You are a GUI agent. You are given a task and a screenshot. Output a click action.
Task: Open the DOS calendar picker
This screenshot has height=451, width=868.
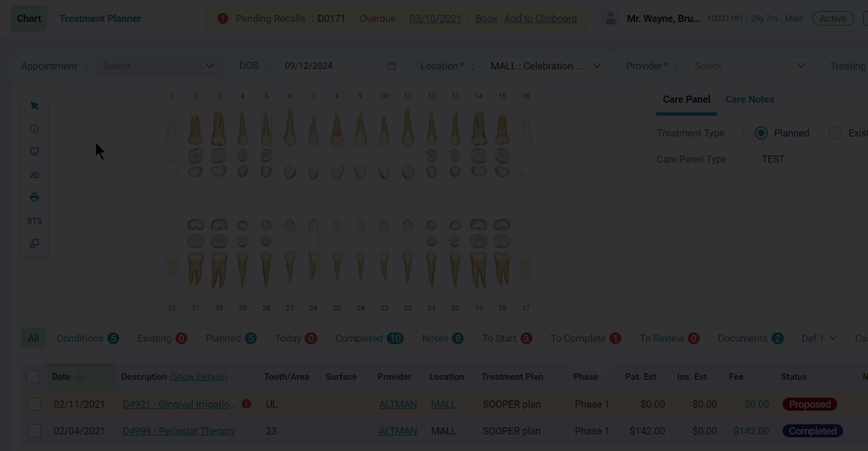coord(391,66)
